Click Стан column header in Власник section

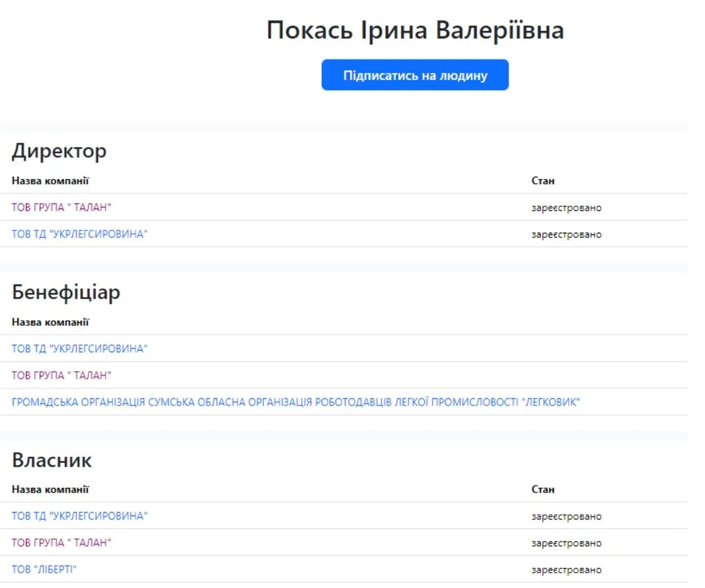542,489
